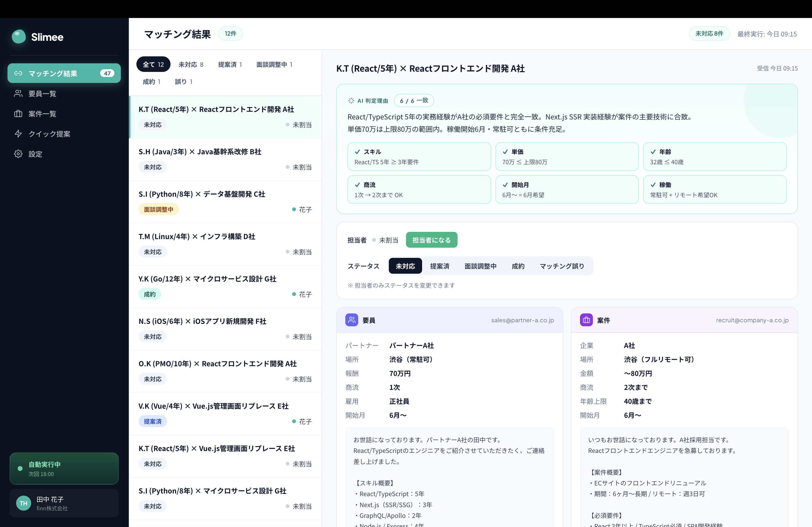Click the green status dot in 自動実行中 panel

(x=20, y=468)
